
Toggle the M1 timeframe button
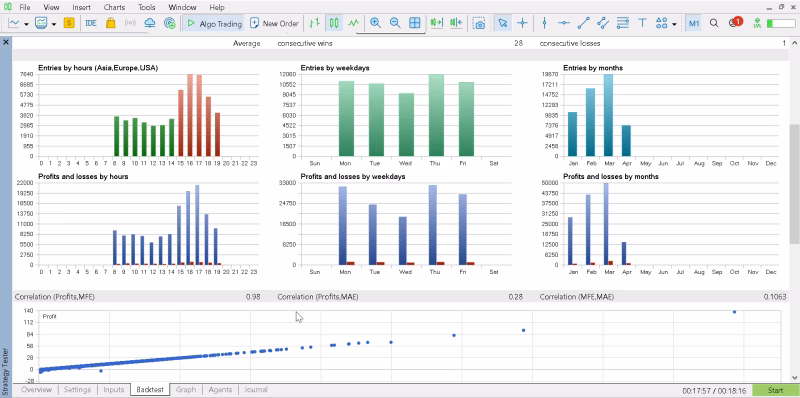tap(693, 23)
